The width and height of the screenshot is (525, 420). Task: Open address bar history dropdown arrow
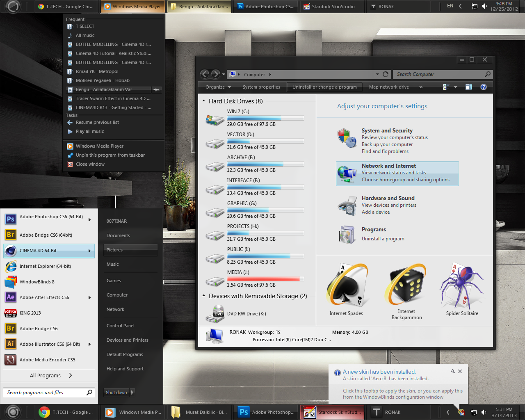click(377, 74)
